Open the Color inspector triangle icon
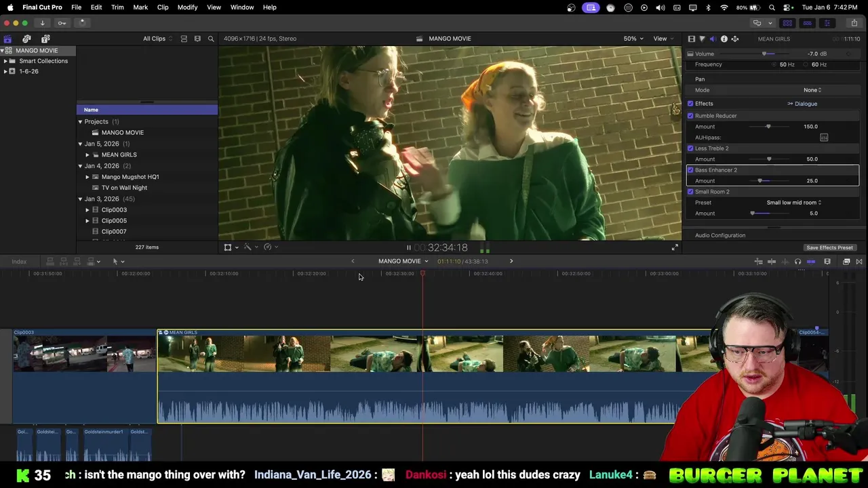Image resolution: width=868 pixels, height=488 pixels. [x=702, y=39]
